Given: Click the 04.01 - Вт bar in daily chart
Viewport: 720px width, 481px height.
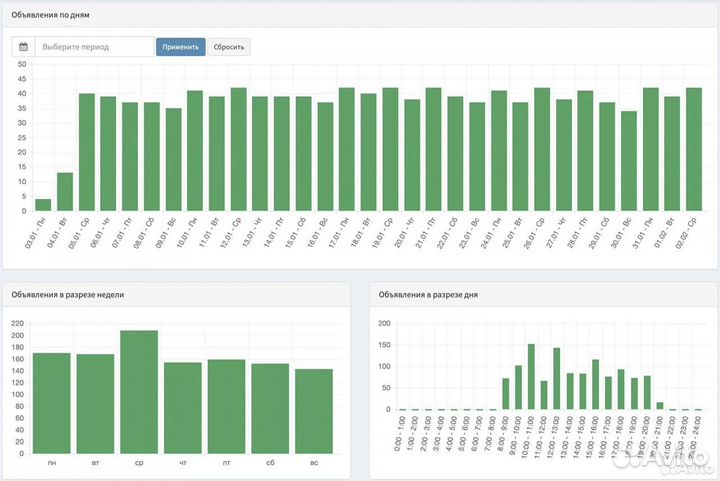Looking at the screenshot, I should click(65, 192).
